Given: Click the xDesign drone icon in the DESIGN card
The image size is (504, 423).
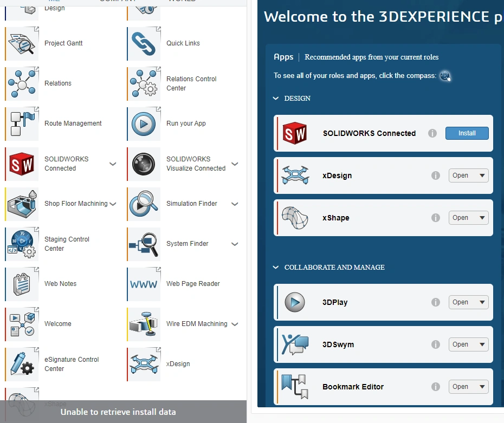Looking at the screenshot, I should [x=295, y=175].
